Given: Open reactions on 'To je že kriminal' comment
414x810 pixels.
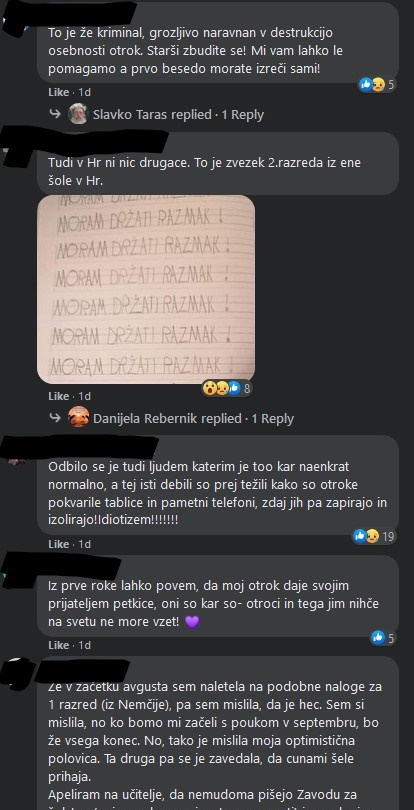Looking at the screenshot, I should coord(377,85).
